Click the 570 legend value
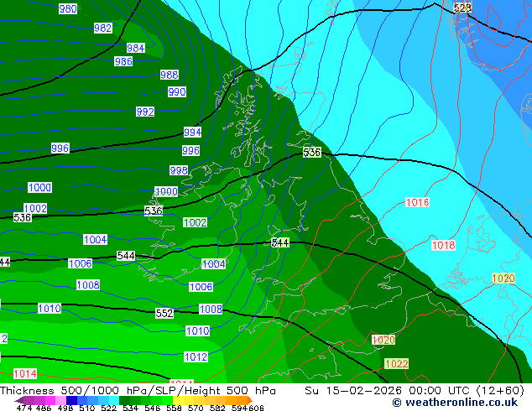 point(196,408)
